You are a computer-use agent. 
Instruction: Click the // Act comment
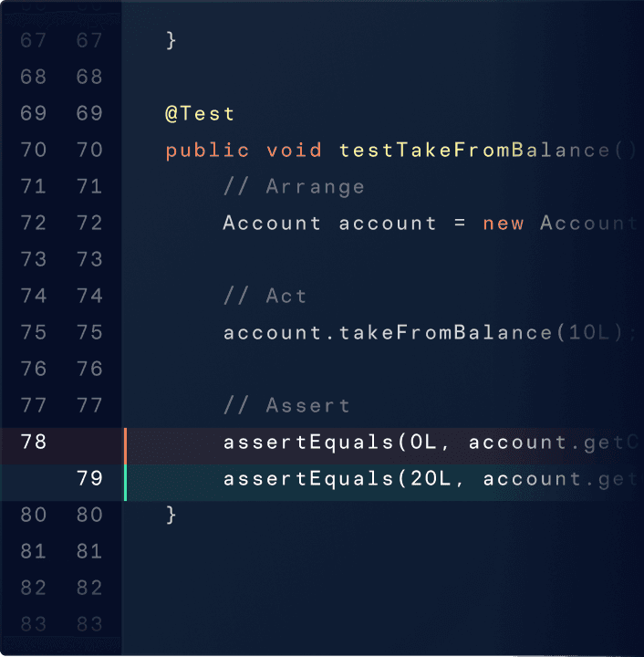point(265,297)
